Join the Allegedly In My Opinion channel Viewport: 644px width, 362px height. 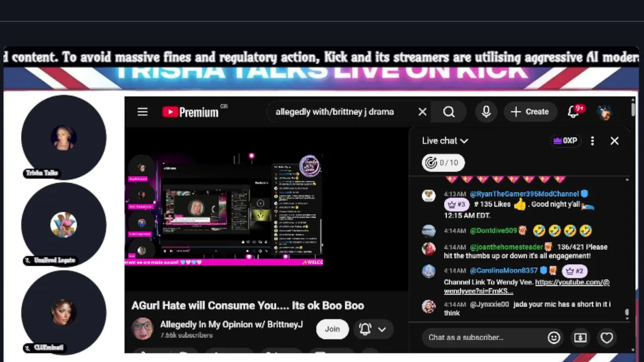332,329
